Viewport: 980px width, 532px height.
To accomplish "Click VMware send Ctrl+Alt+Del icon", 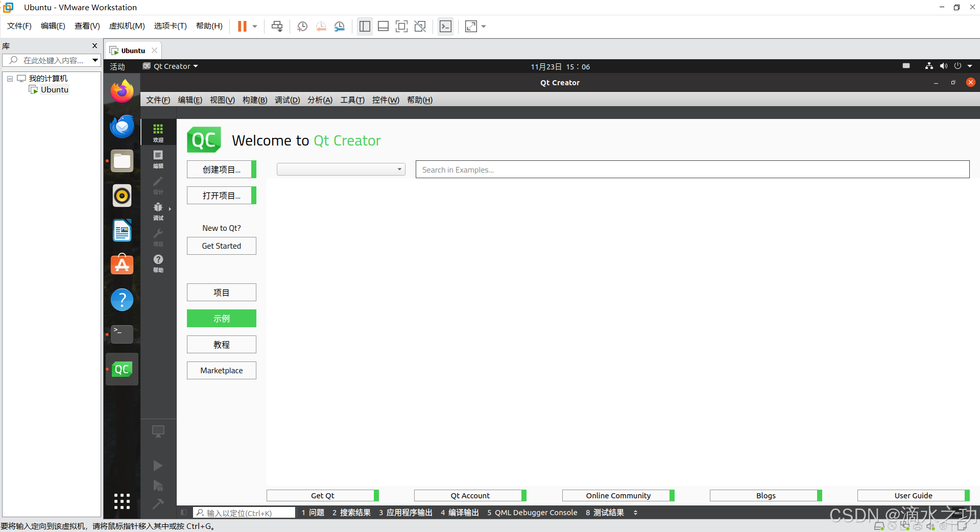I will coord(277,26).
